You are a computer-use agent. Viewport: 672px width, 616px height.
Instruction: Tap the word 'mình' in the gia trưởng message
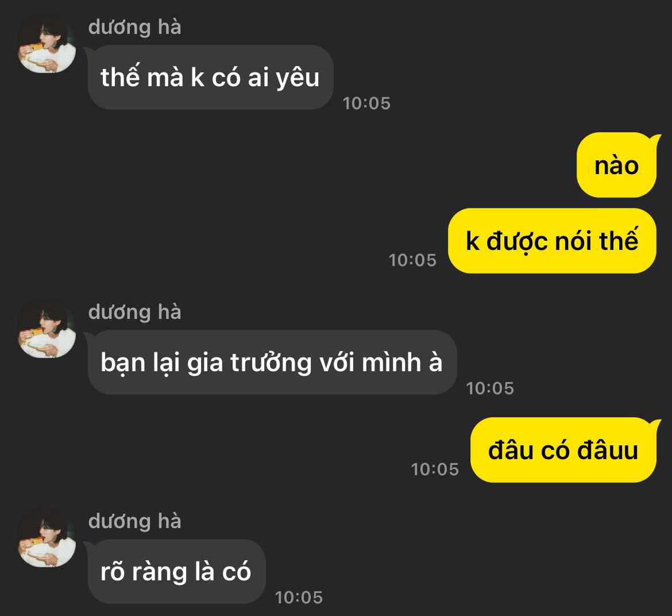[392, 363]
